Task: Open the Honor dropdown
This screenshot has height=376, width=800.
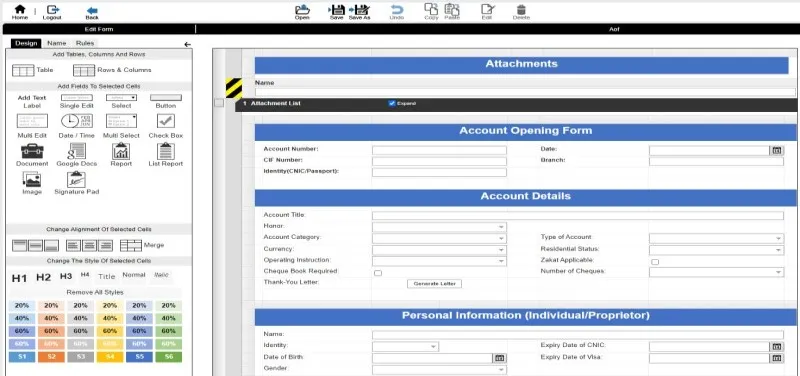Action: (439, 227)
